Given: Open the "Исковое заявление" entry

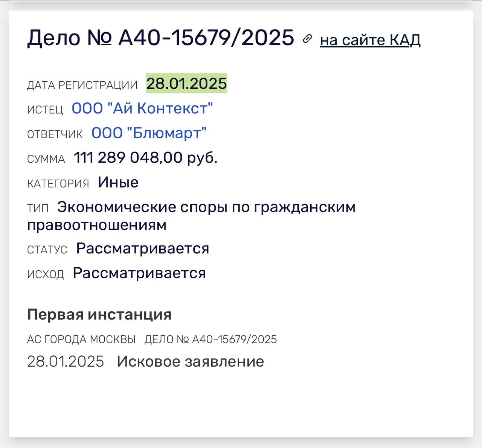Looking at the screenshot, I should [190, 361].
